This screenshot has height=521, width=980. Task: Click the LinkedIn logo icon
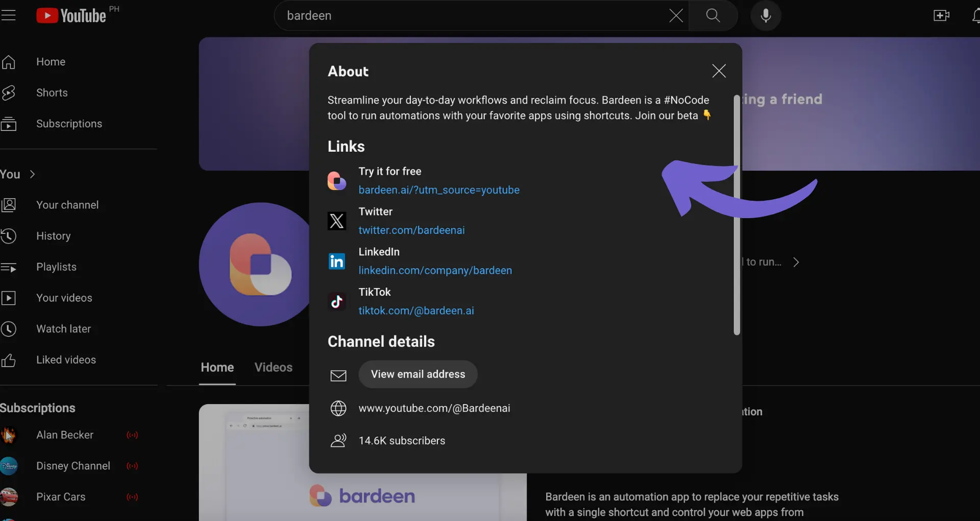tap(337, 261)
